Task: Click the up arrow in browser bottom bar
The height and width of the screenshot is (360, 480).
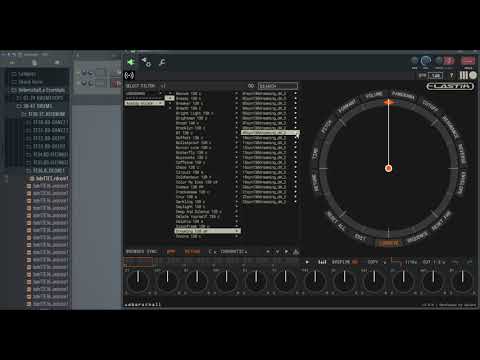Action: pos(268,252)
